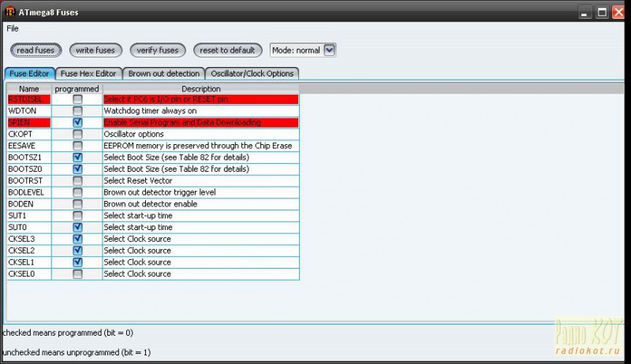Image resolution: width=631 pixels, height=364 pixels.
Task: Select the CKSEL0 name cell
Action: click(29, 274)
